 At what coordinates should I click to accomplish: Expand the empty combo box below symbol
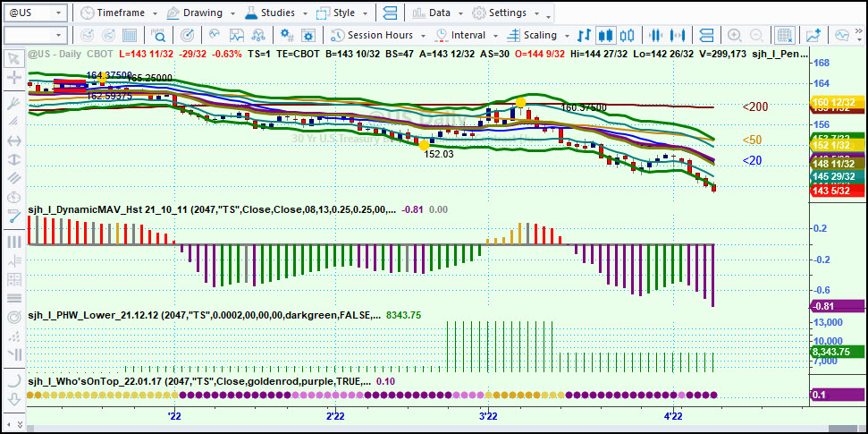[59, 36]
